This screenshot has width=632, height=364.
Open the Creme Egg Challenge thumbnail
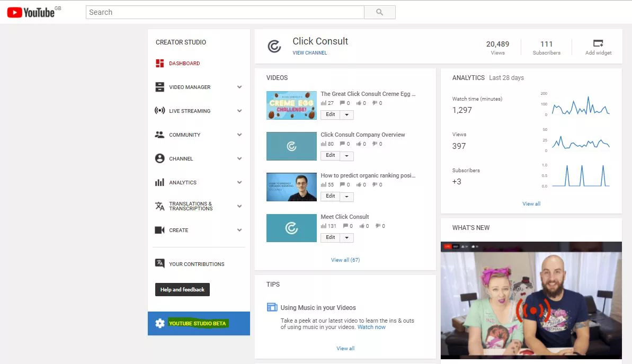(x=291, y=105)
